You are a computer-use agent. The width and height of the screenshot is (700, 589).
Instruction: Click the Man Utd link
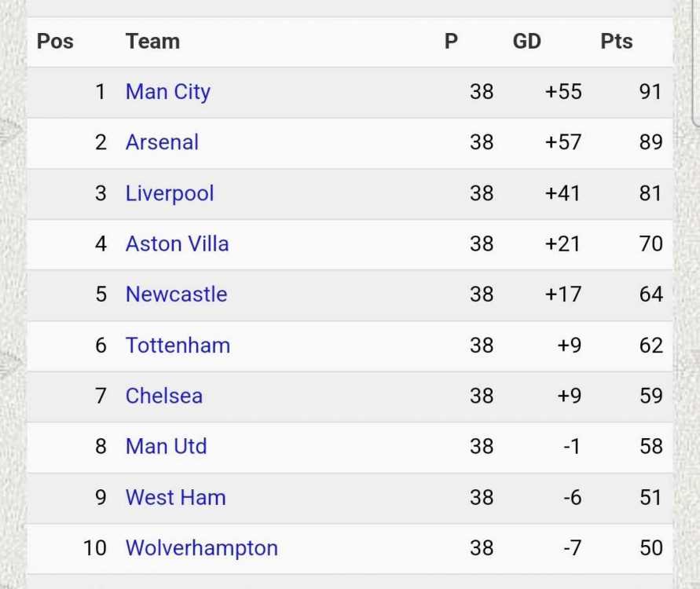coord(166,447)
